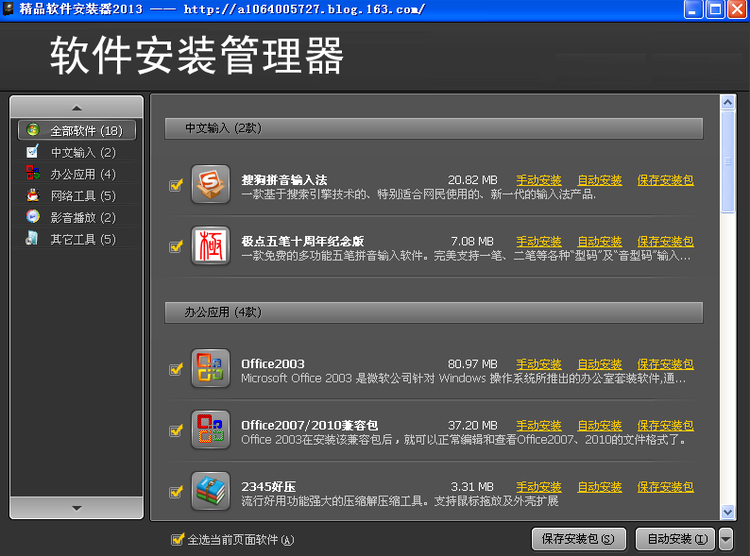Toggle the Office2007/2010兼容包 checkbox

click(176, 430)
